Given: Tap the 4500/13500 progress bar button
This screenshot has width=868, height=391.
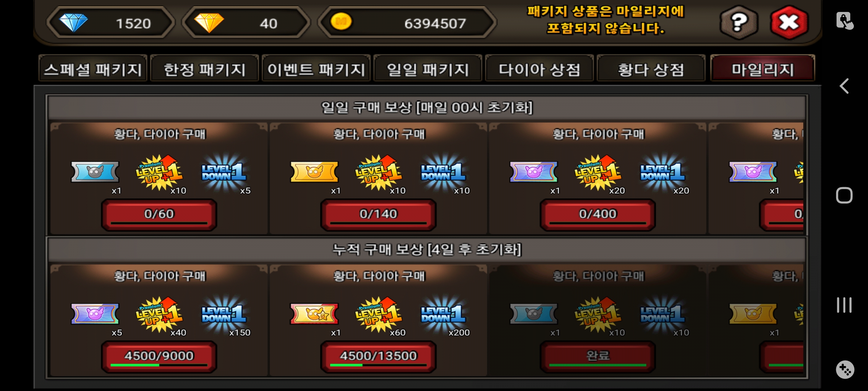Looking at the screenshot, I should (378, 357).
